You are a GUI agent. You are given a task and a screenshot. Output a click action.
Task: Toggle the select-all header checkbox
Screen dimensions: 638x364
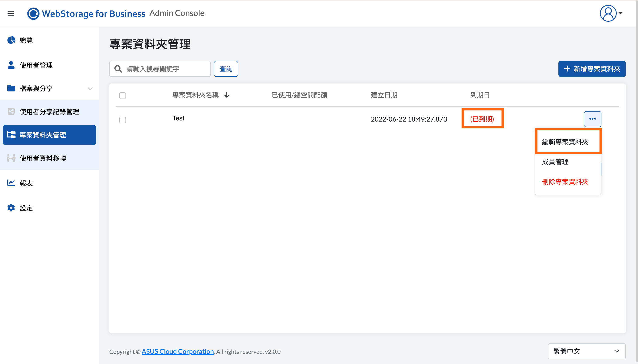123,95
